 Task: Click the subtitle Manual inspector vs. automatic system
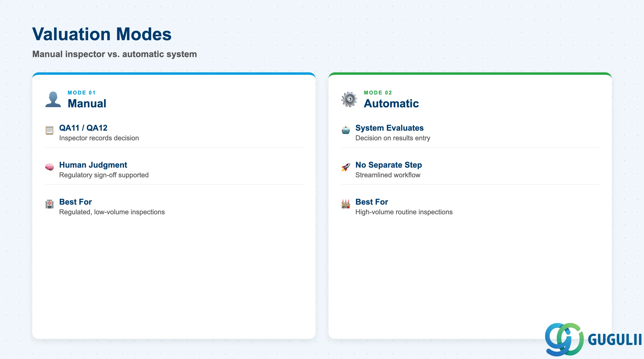[x=115, y=54]
